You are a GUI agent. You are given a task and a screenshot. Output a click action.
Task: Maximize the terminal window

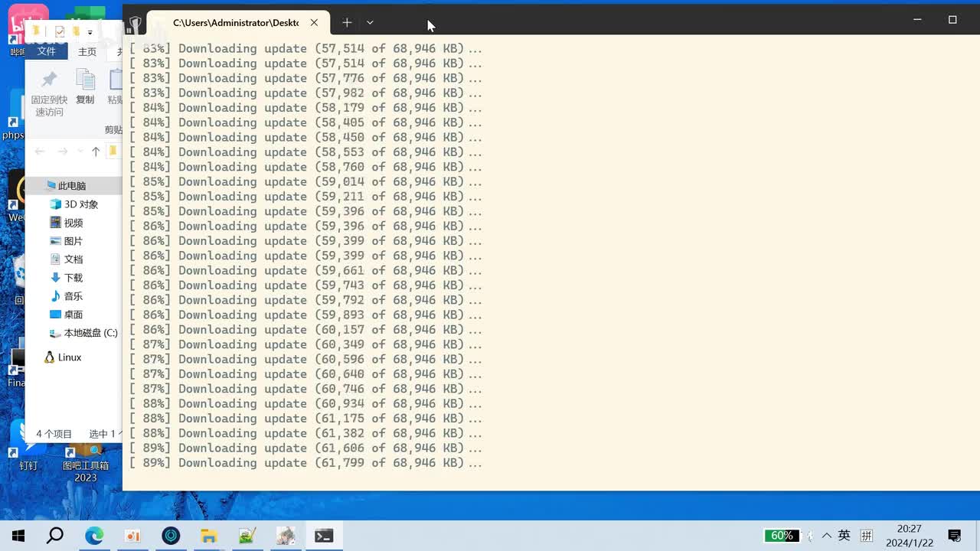coord(952,20)
